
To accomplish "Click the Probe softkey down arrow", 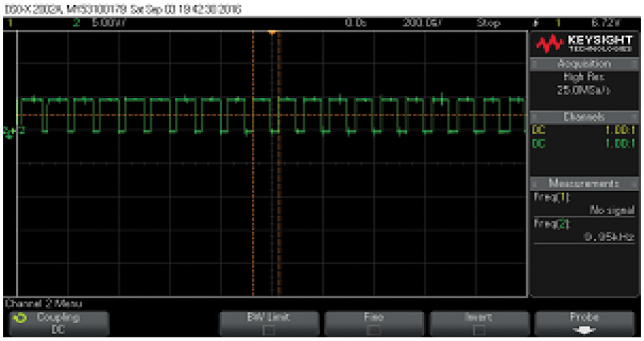I will pos(584,329).
